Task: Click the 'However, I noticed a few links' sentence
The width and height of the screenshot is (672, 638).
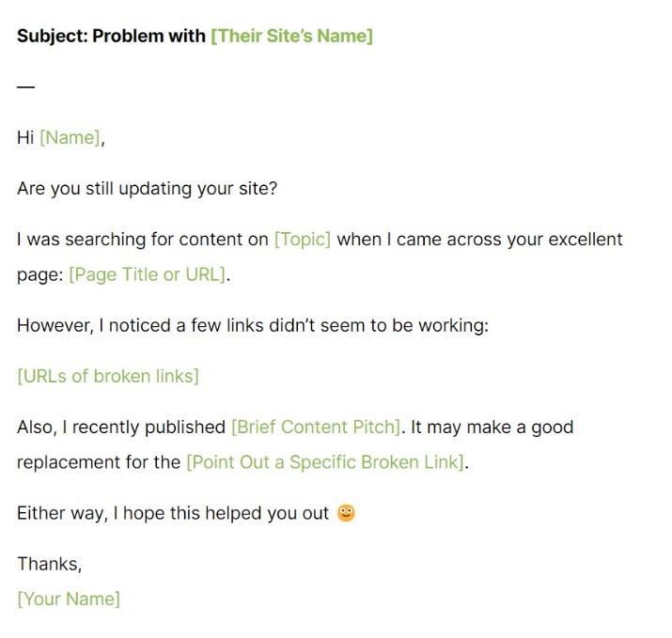Action: [253, 325]
